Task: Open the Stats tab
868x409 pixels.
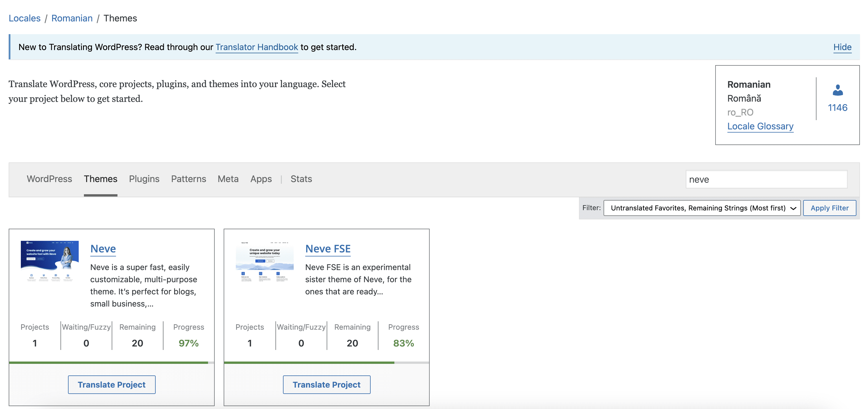Action: (x=301, y=179)
